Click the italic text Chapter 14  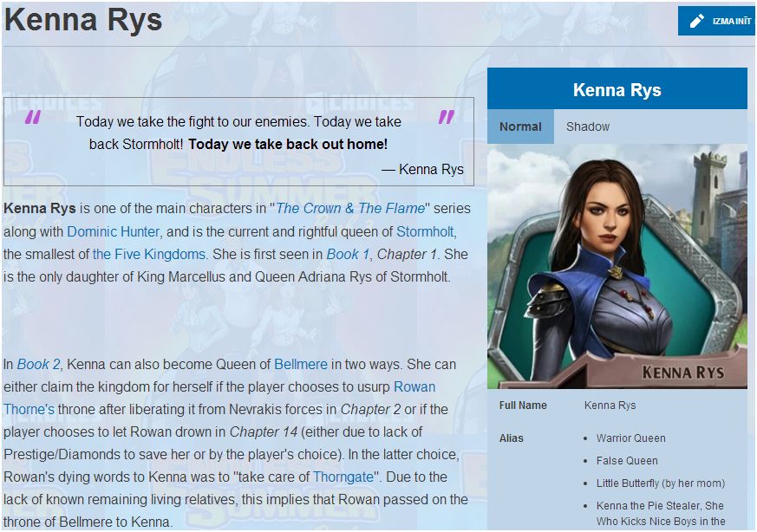coord(263,431)
